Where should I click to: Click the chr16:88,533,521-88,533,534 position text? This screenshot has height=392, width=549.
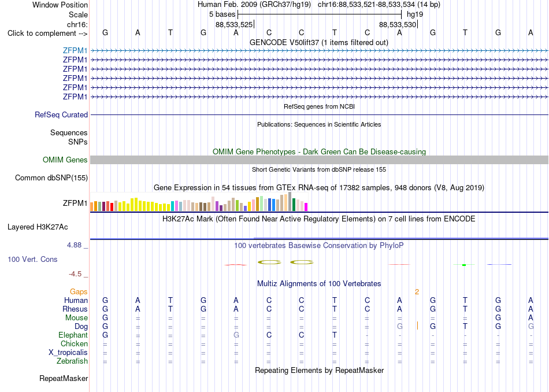(366, 5)
